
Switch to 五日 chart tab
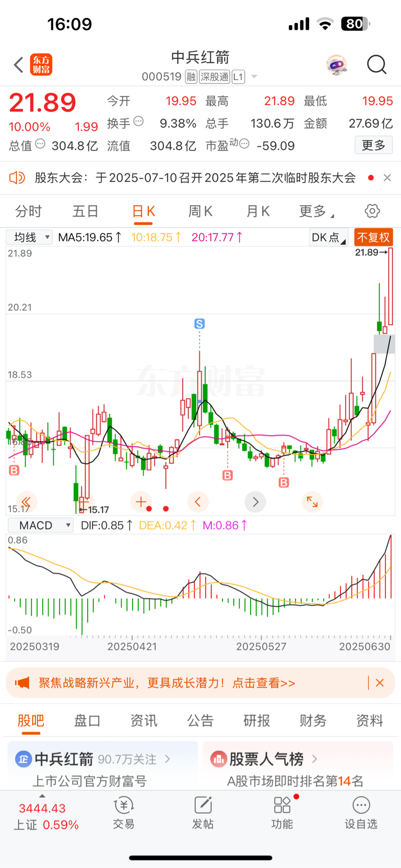coord(85,212)
